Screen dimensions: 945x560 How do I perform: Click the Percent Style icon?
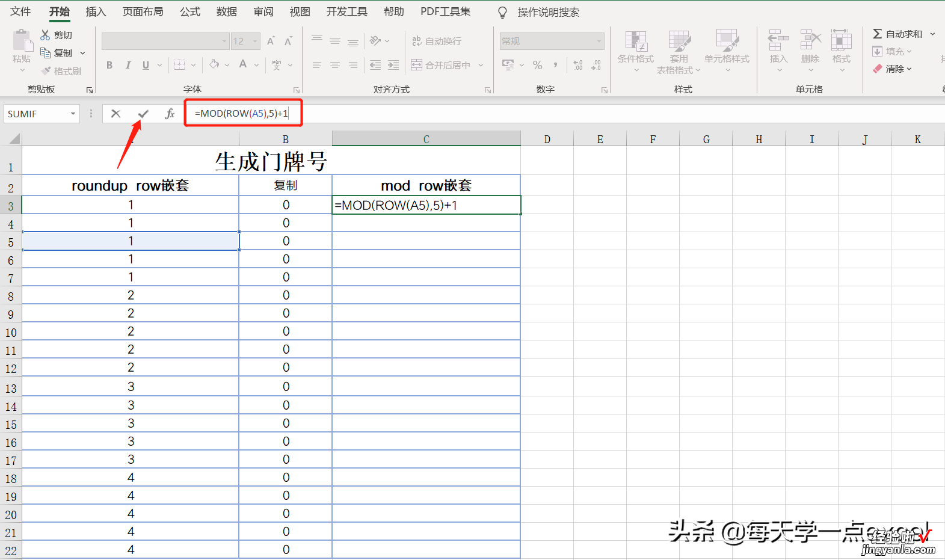click(x=537, y=65)
